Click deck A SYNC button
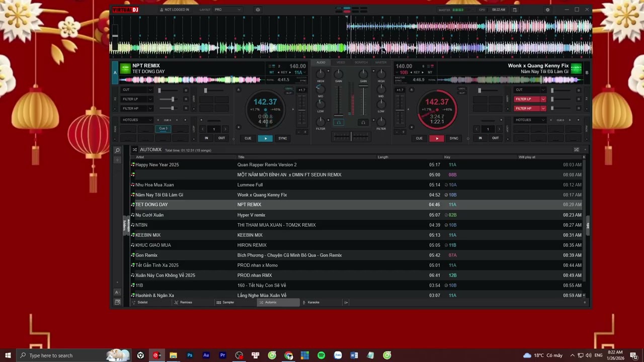This screenshot has height=362, width=644. coord(283,138)
